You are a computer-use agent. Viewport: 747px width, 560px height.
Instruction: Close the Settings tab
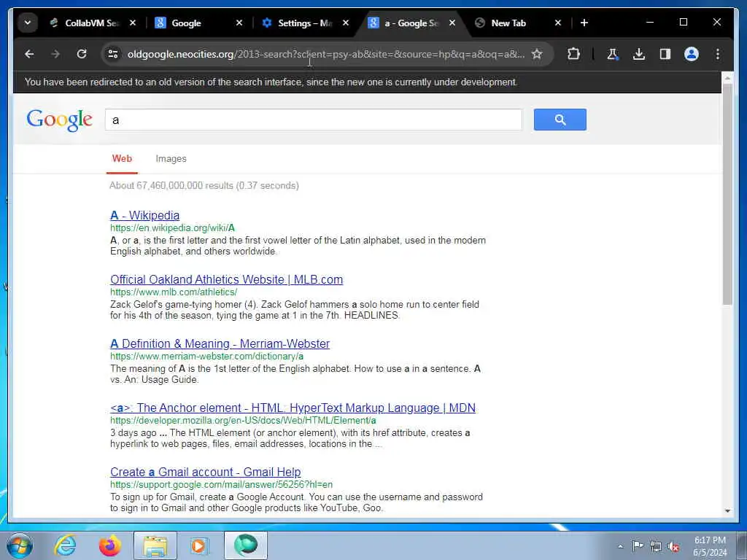coord(346,23)
